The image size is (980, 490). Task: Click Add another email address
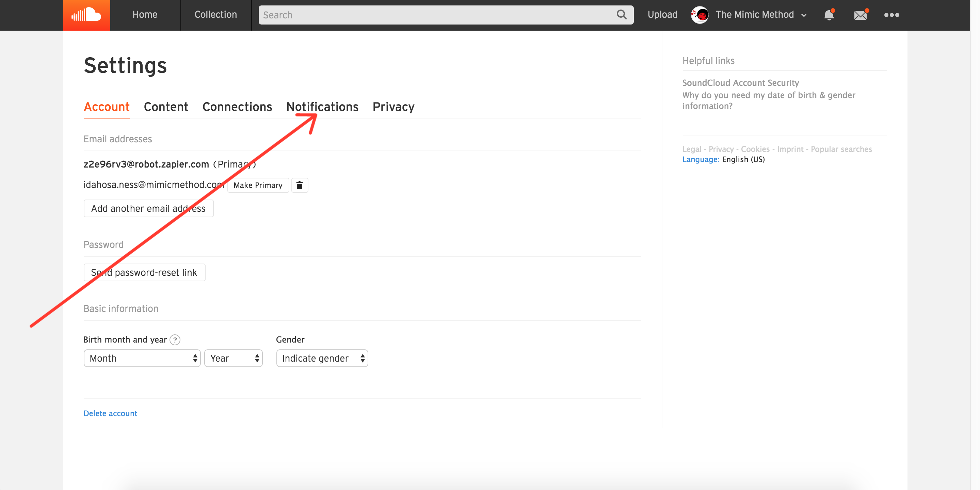click(x=148, y=208)
